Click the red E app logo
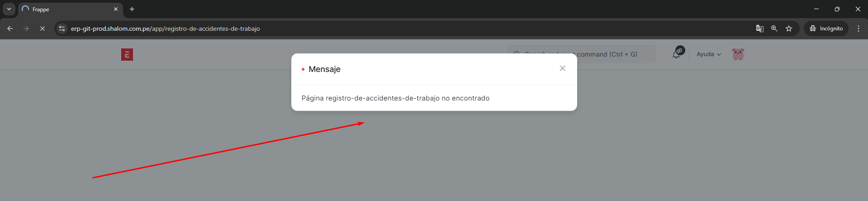The width and height of the screenshot is (868, 201). coord(127,55)
